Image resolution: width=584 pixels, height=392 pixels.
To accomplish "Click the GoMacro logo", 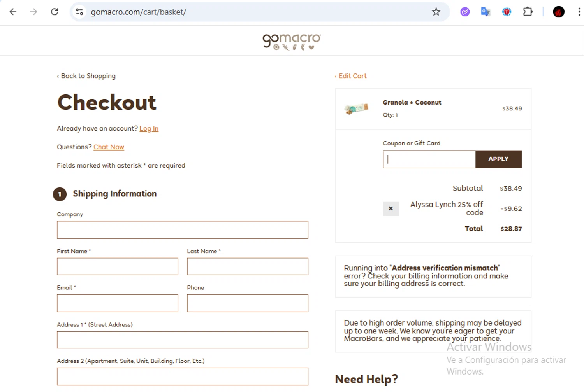I will tap(292, 42).
